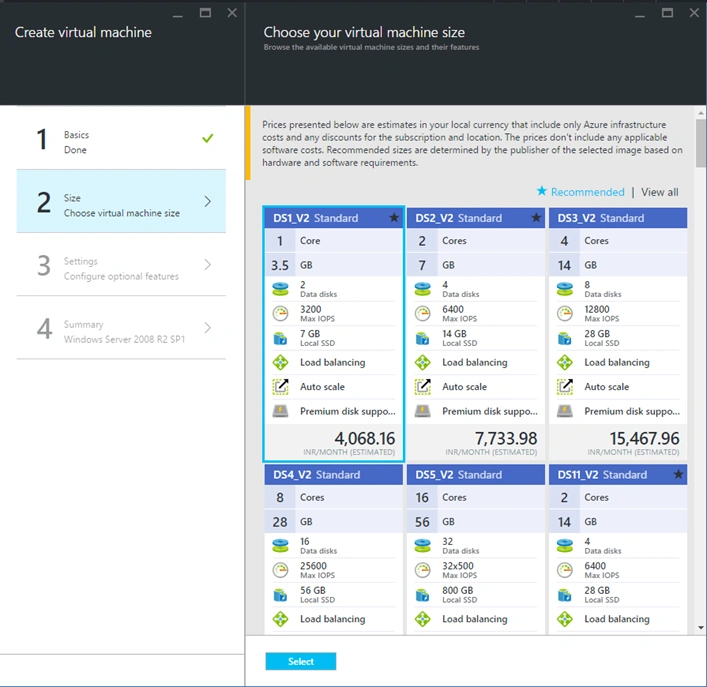Click the 15,467.96 monthly price
707x687 pixels.
(644, 438)
